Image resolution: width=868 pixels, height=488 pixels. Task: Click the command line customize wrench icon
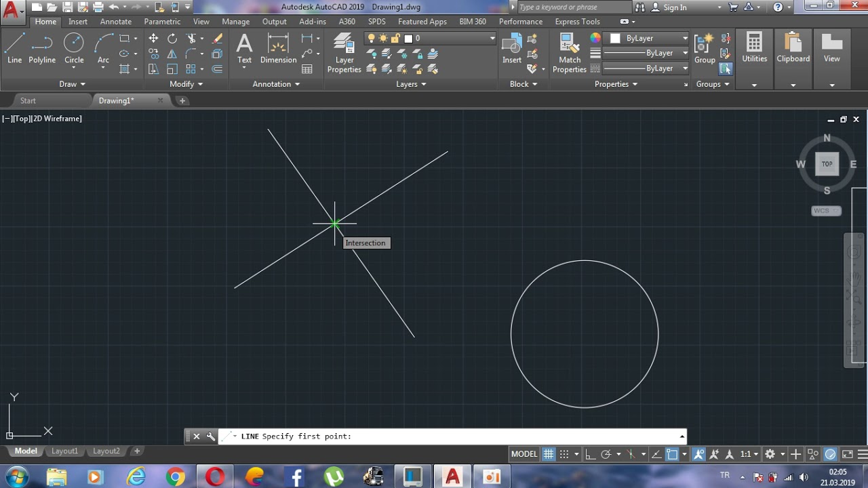coord(210,436)
